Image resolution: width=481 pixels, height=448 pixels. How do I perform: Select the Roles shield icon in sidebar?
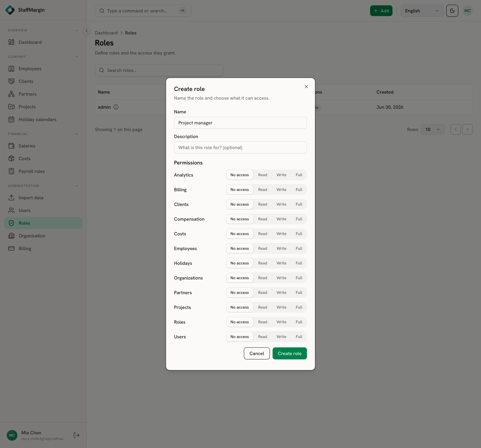(11, 223)
